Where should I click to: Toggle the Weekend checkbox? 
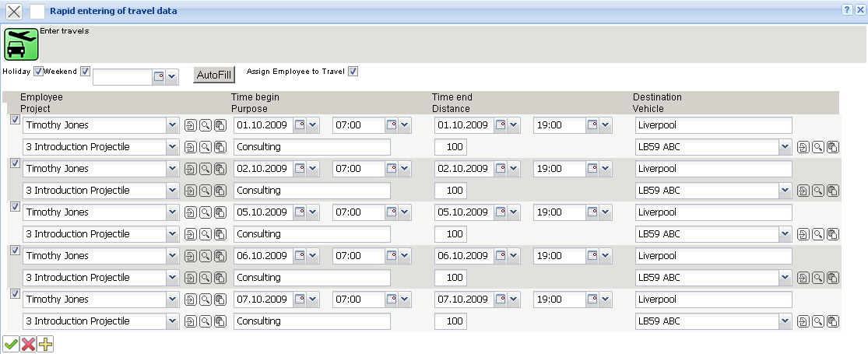(86, 72)
